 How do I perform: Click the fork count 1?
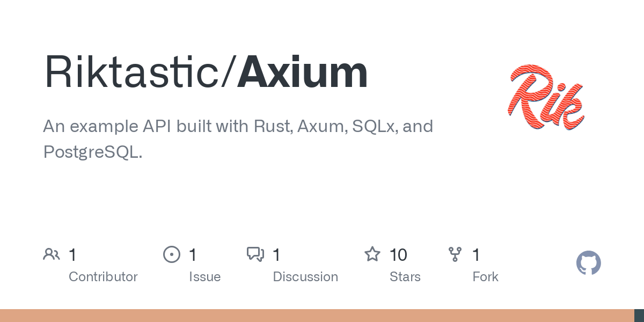point(476,254)
